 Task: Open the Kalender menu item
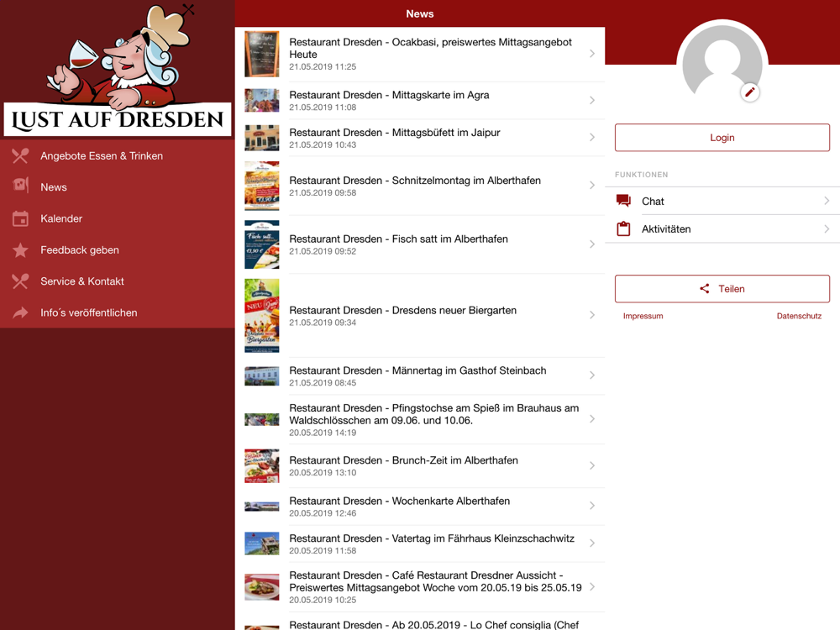click(x=118, y=218)
